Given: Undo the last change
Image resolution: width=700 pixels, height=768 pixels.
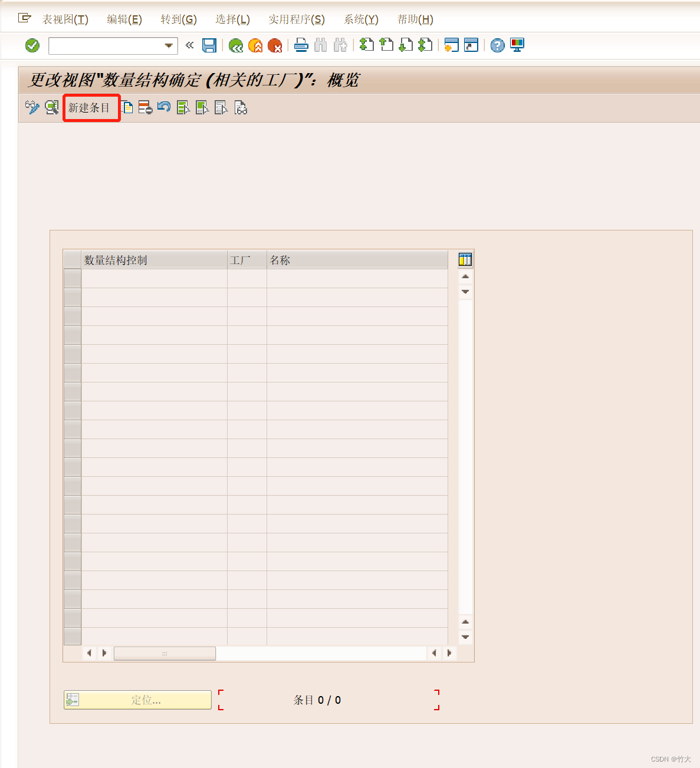Looking at the screenshot, I should (163, 107).
